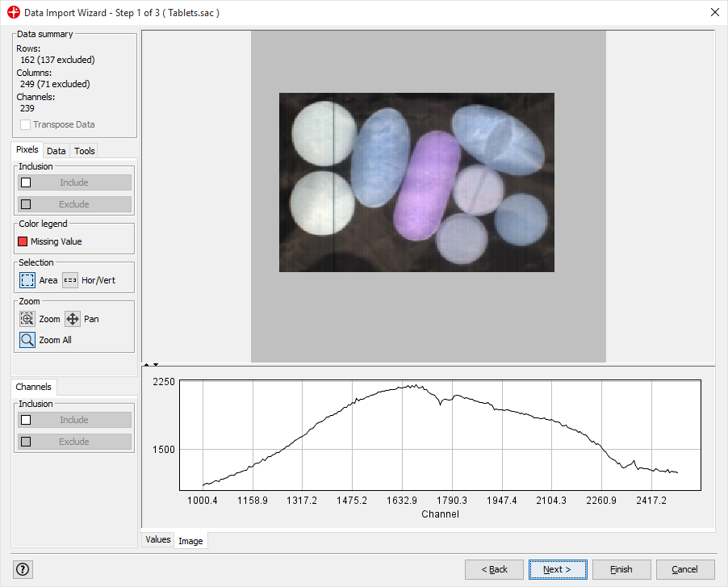
Task: Open the Tools tab
Action: [x=85, y=151]
